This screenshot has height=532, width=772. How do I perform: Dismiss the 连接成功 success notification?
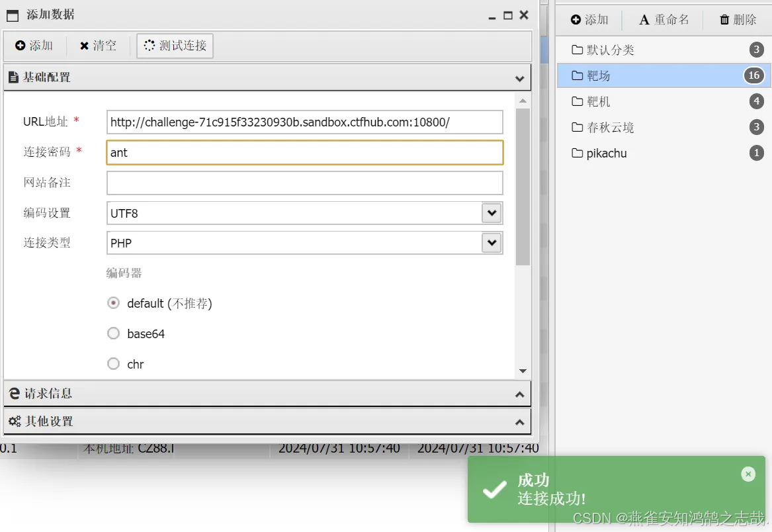coord(748,474)
